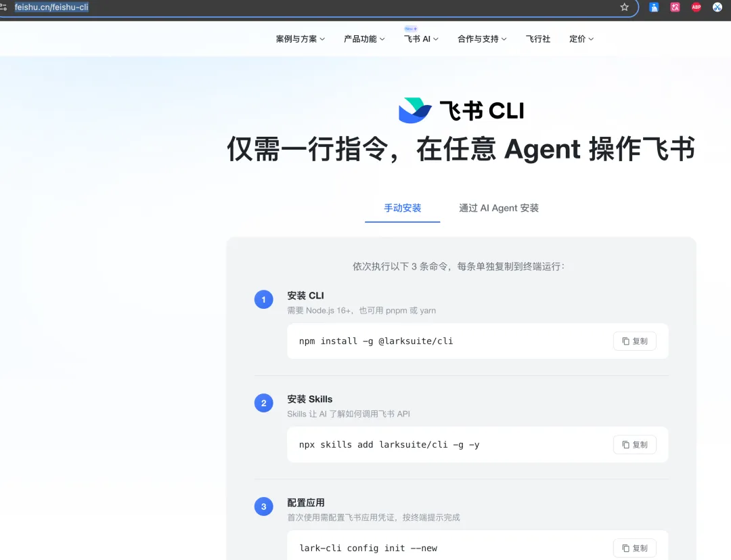Open the blue browser extension icon
Screen dimensions: 731x560
[x=654, y=7]
